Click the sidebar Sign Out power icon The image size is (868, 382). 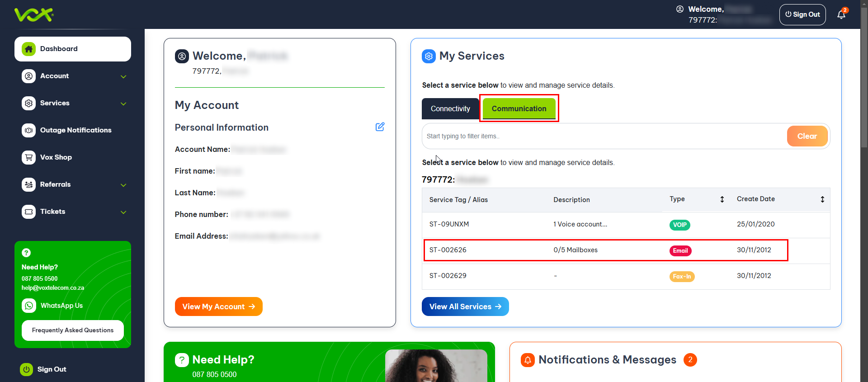click(27, 369)
